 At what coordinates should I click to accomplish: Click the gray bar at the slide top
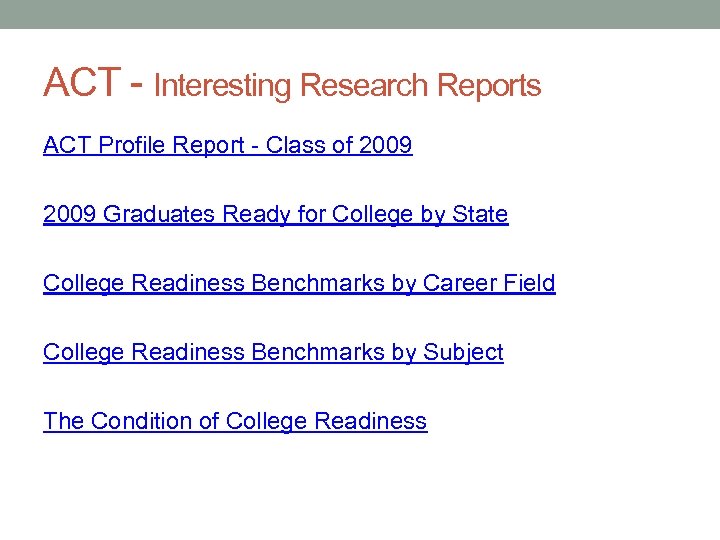360,14
